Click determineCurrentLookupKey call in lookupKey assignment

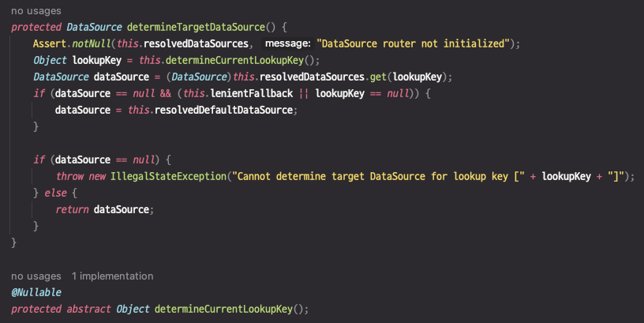[234, 60]
